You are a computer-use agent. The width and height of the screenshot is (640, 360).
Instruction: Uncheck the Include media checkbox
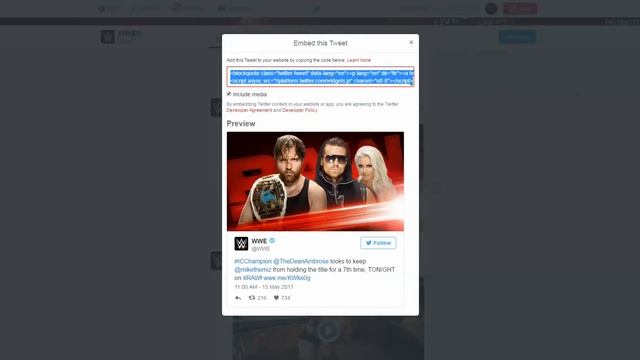pyautogui.click(x=229, y=94)
